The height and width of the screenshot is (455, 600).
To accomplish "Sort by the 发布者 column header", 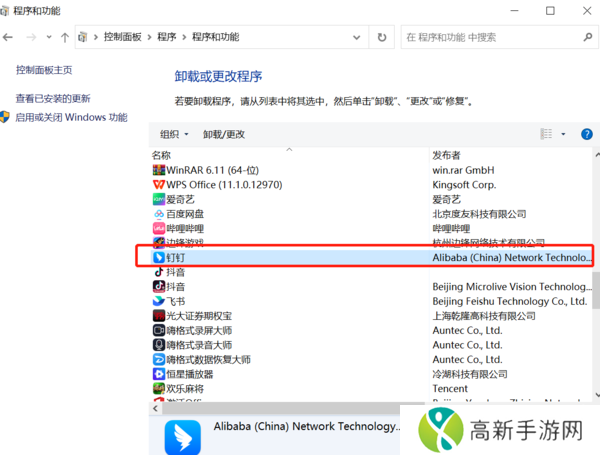I will 446,155.
